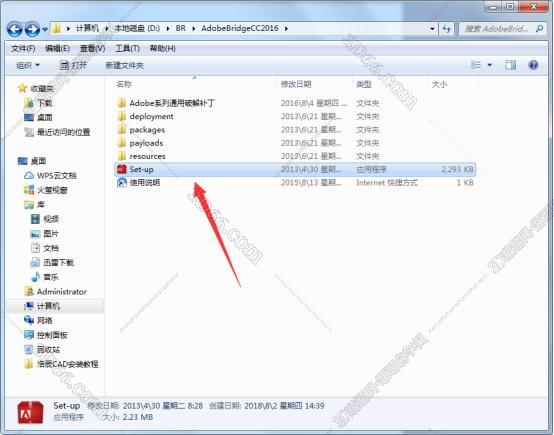Open the 图片 library
Screen dimensions: 554x435
(x=51, y=234)
